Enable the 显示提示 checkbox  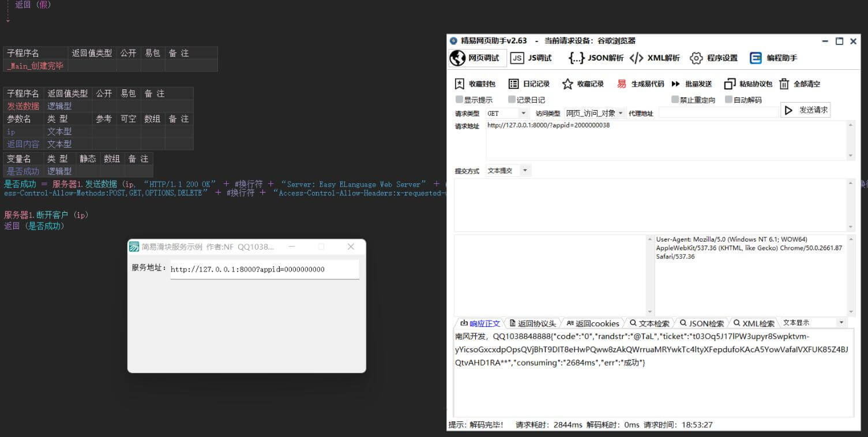click(459, 99)
